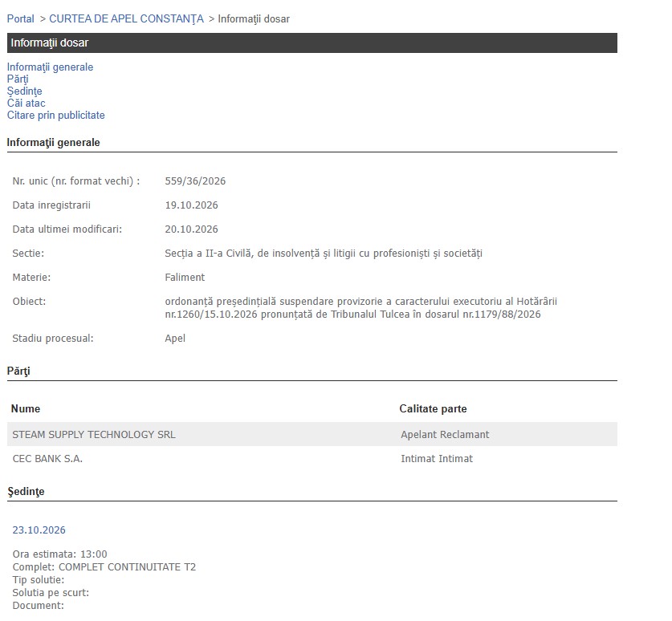Viewport: 672px width, 621px height.
Task: Jump to Ședințe anchor link
Action: [24, 91]
